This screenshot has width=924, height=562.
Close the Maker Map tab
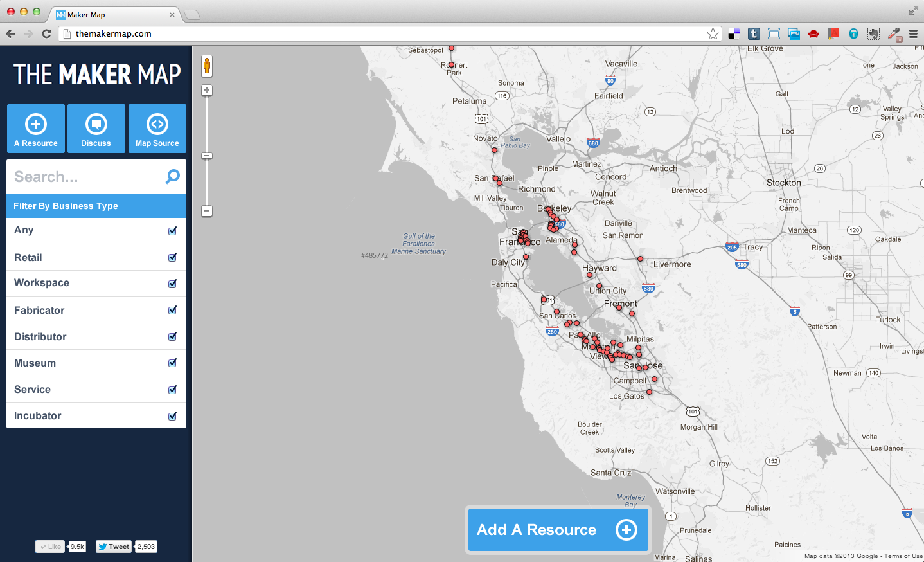tap(172, 15)
